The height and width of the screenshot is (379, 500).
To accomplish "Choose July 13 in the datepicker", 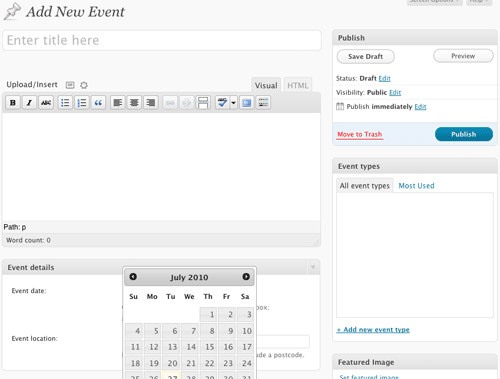I will [x=171, y=347].
